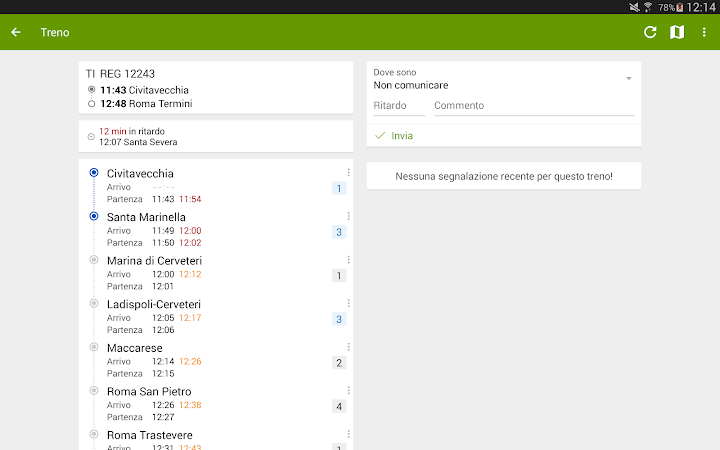The image size is (720, 450).
Task: Click the Ritardo input field
Action: (x=399, y=106)
